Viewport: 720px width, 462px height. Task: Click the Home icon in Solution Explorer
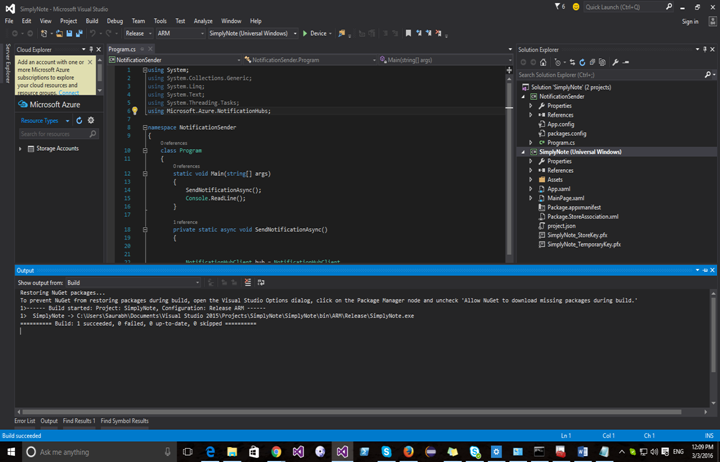[x=543, y=62]
